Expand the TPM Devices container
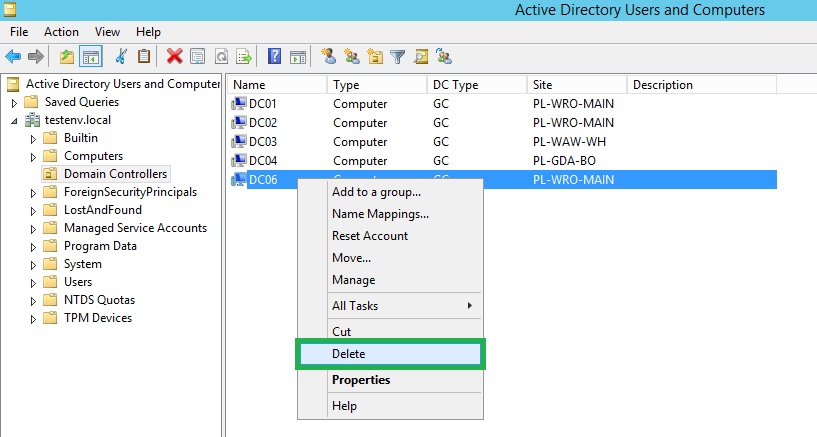Screen dimensions: 817x437 click(33, 319)
